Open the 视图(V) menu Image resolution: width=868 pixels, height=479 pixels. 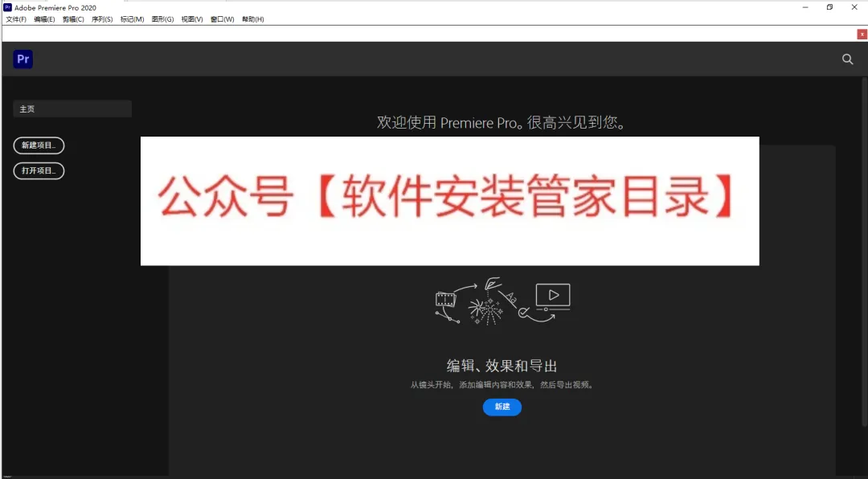pos(192,19)
